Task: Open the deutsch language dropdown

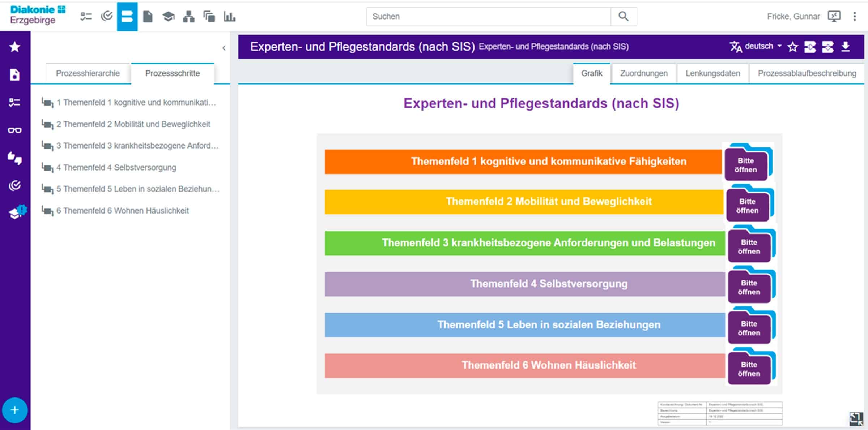Action: [759, 46]
